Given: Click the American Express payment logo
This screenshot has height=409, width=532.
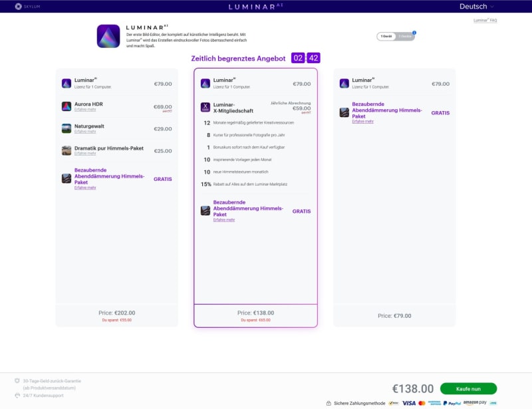Looking at the screenshot, I should point(434,403).
